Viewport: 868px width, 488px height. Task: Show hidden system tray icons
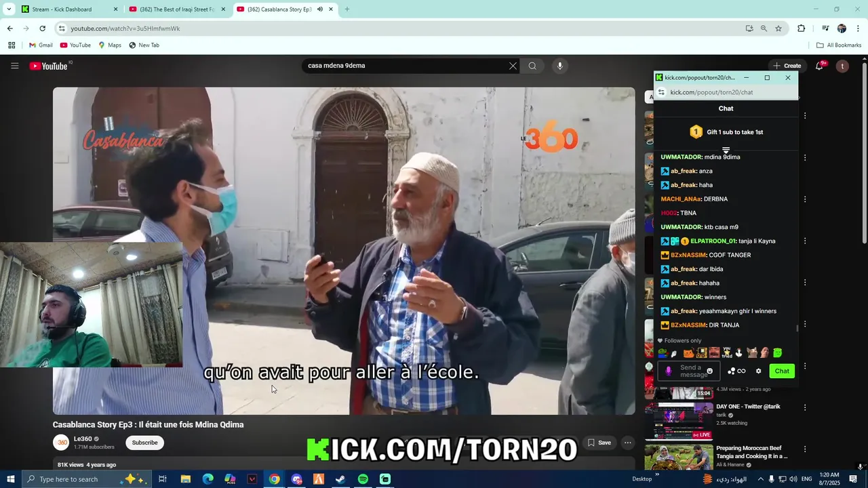pyautogui.click(x=760, y=479)
